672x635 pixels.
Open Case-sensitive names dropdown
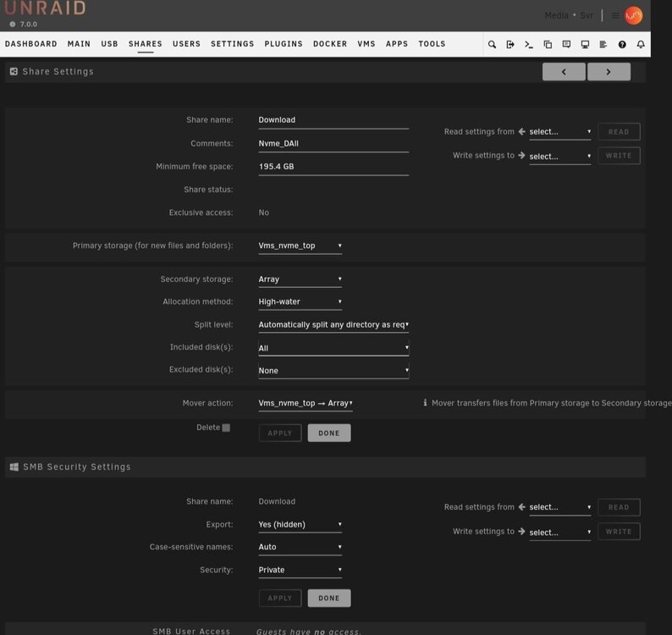click(300, 547)
